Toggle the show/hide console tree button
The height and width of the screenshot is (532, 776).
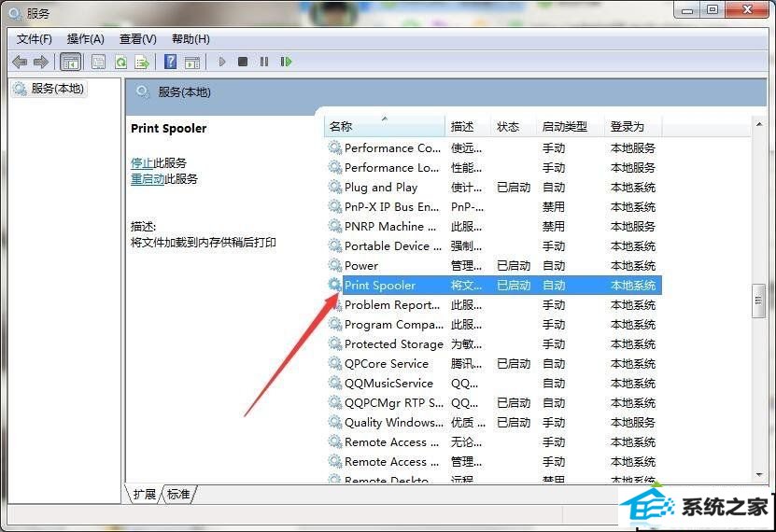[70, 62]
